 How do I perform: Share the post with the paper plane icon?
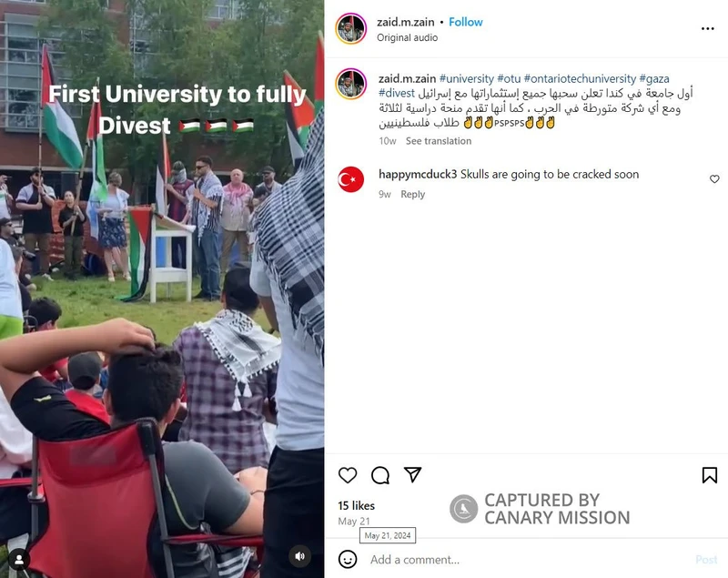point(412,474)
